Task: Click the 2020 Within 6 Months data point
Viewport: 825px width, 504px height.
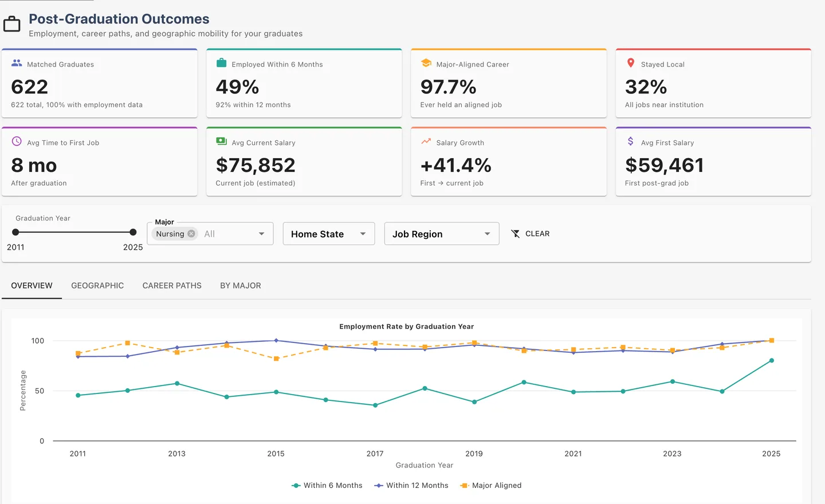Action: point(524,383)
